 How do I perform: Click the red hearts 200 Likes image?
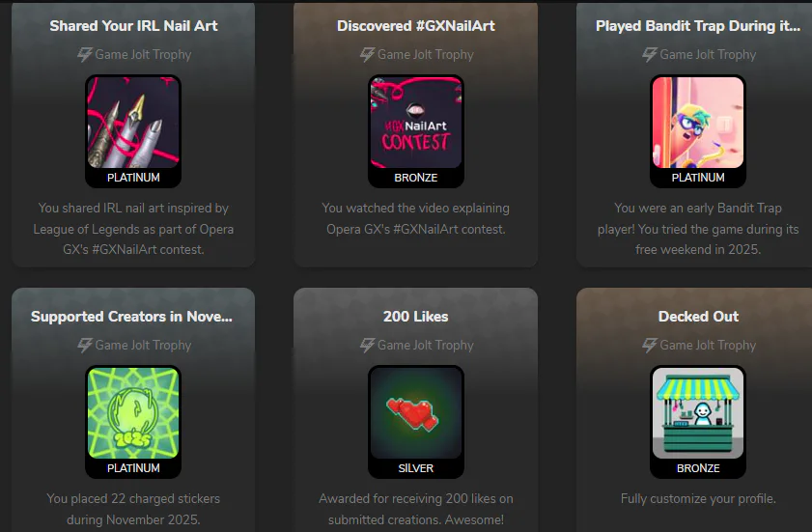[x=416, y=413]
